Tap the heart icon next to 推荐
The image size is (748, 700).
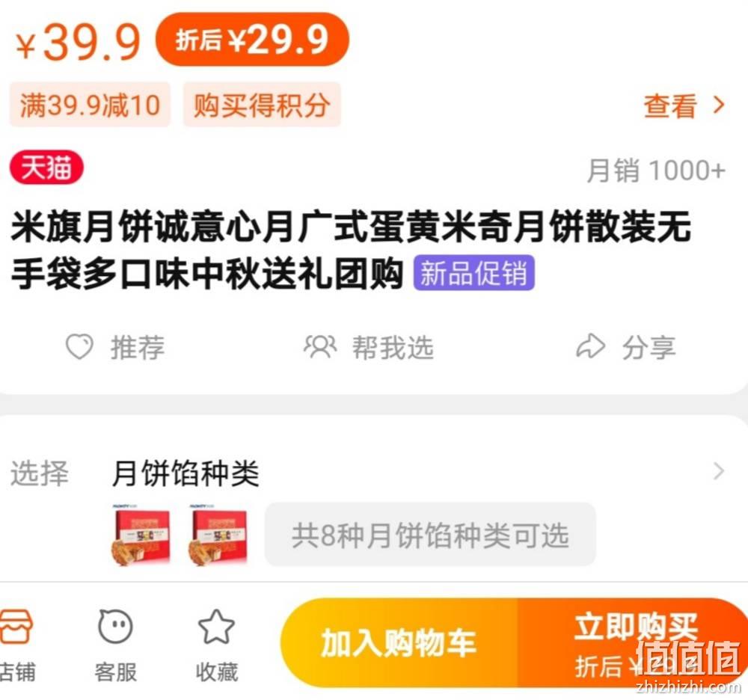[79, 347]
